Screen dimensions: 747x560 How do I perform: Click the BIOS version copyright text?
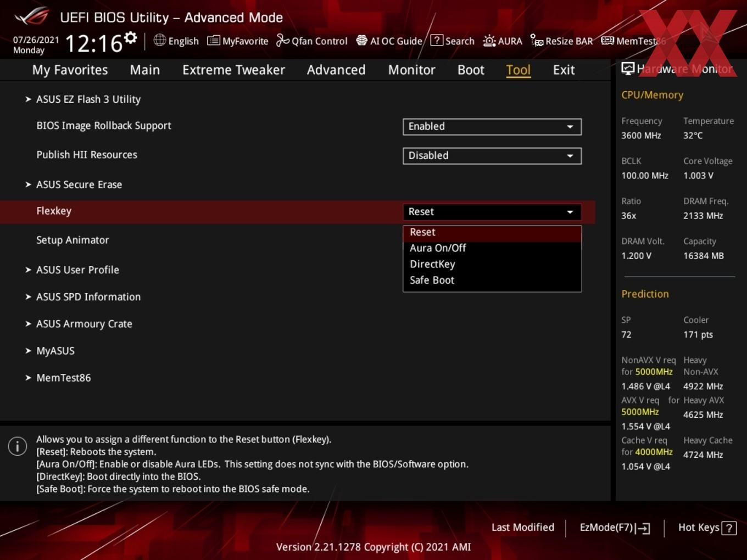point(374,547)
